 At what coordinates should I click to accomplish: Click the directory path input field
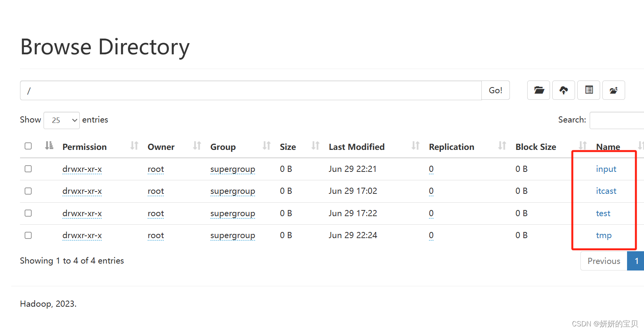point(251,91)
